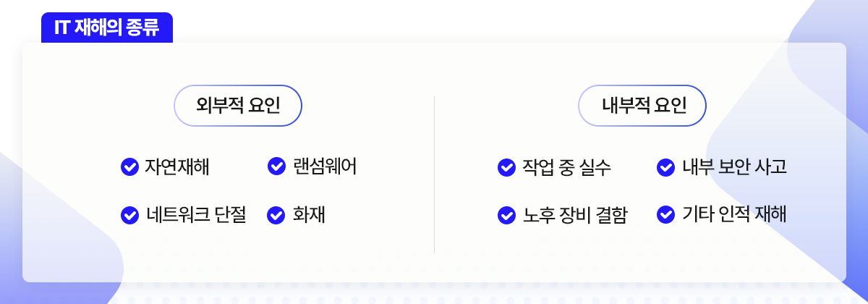Viewport: 868px width, 304px height.
Task: Click the 작업 중 실수 text label
Action: click(566, 167)
